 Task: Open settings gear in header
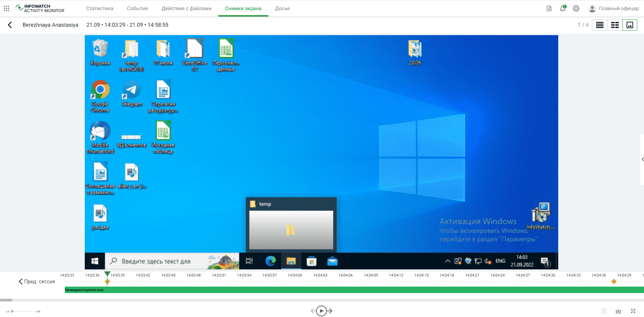pos(576,8)
